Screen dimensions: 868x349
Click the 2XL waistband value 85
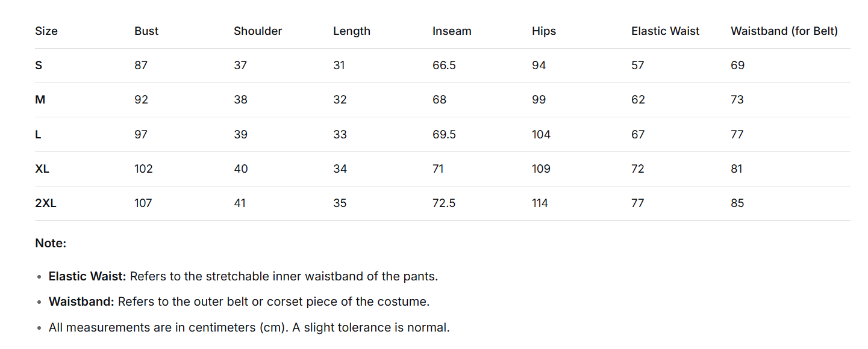click(737, 203)
